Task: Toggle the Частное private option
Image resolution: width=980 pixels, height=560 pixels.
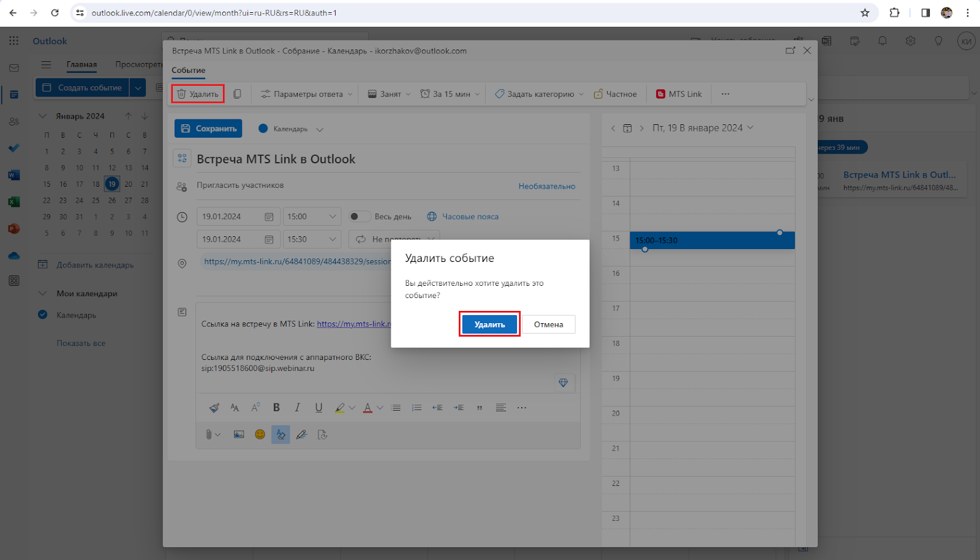Action: pyautogui.click(x=615, y=94)
